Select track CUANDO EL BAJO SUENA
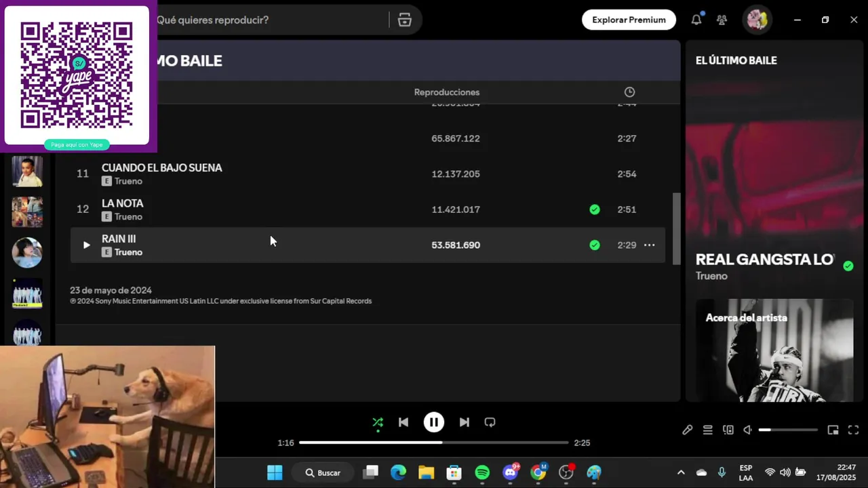This screenshot has width=868, height=488. coord(161,167)
